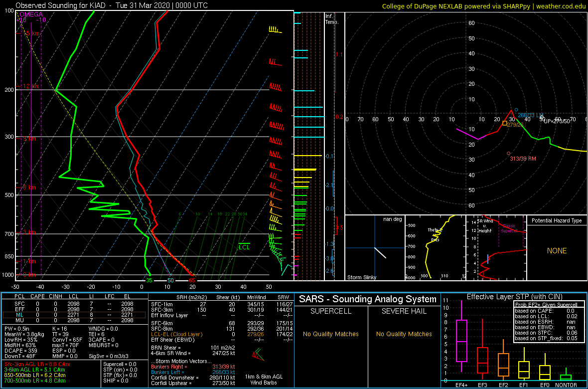Click the DCAPE = 359 value

point(20,350)
